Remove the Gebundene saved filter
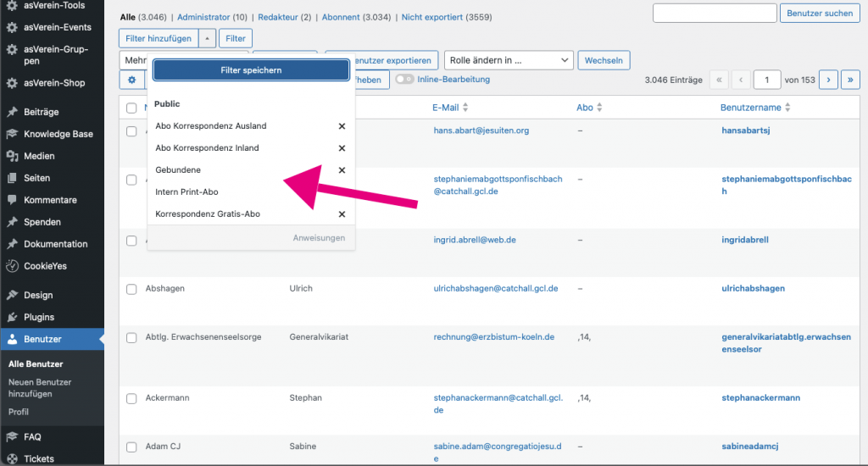The image size is (868, 466). (x=342, y=170)
